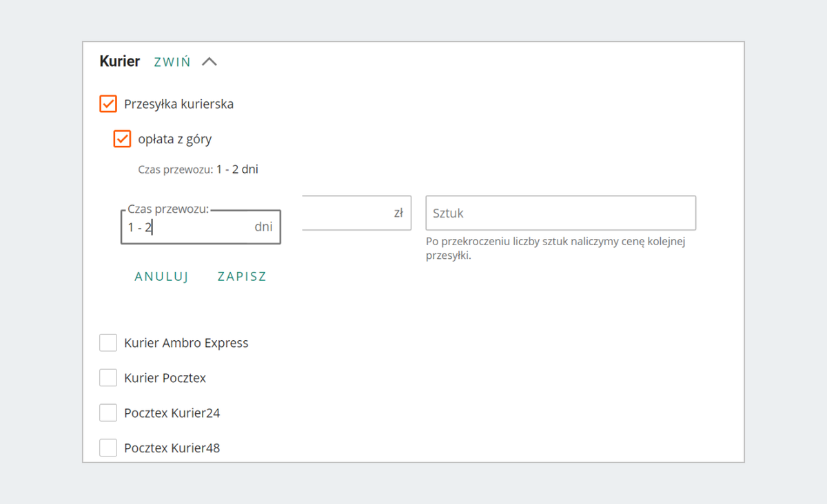
Task: Cancel editing with ANULUJ
Action: tap(162, 277)
